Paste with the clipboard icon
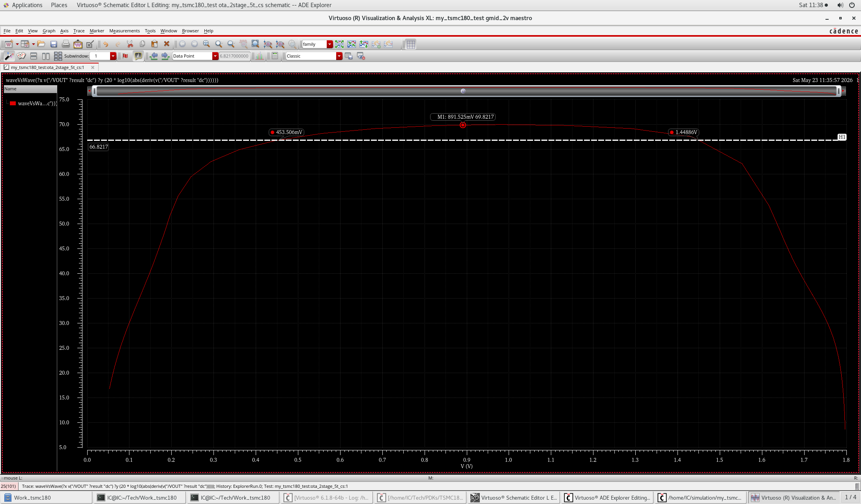Viewport: 861px width, 504px height. [x=154, y=44]
